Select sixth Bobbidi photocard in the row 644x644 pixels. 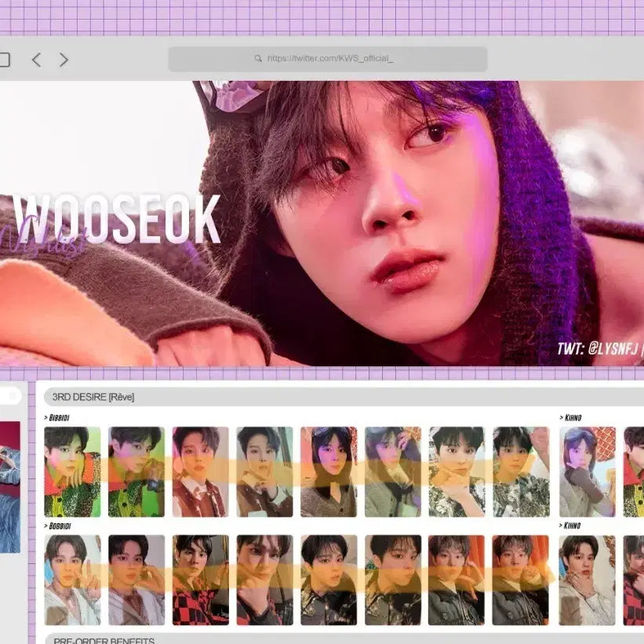pyautogui.click(x=393, y=580)
